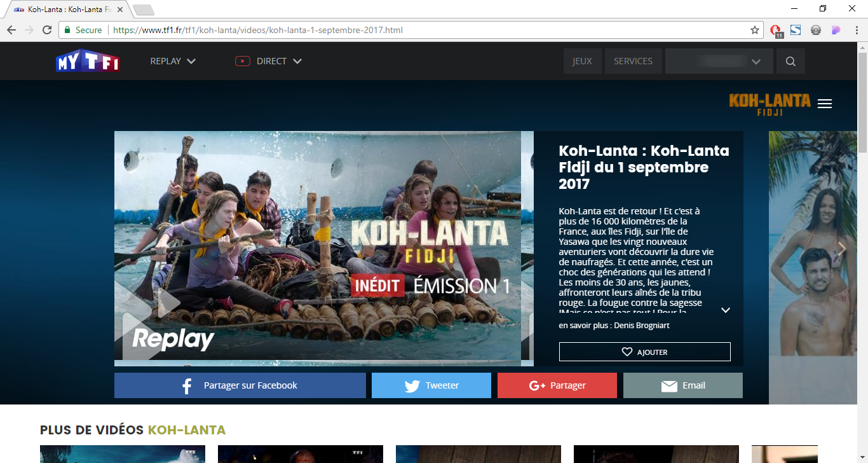Click the Google+ Partager button
868x463 pixels.
pyautogui.click(x=557, y=385)
